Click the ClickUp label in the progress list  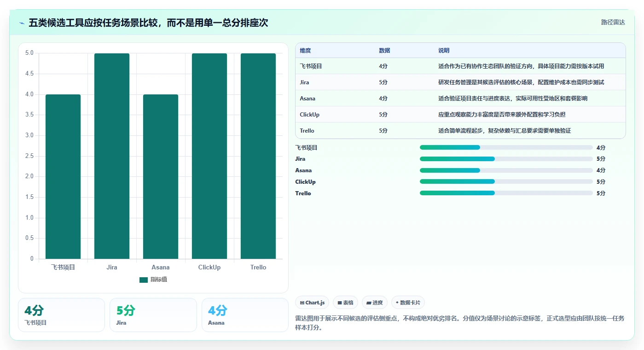coord(305,182)
